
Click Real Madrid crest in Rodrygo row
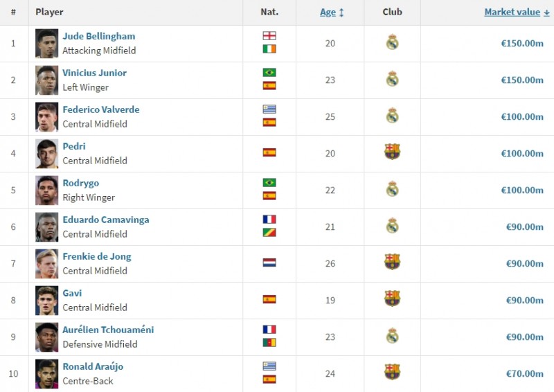(392, 189)
